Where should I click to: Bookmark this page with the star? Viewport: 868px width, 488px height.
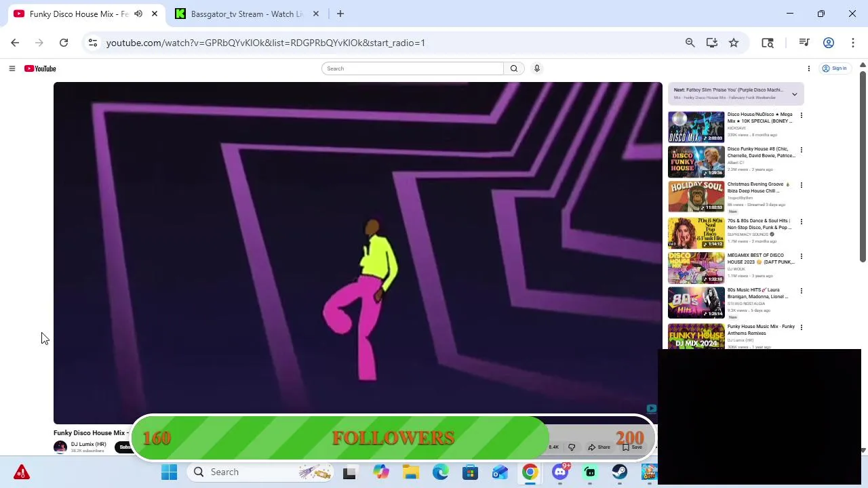pos(734,43)
